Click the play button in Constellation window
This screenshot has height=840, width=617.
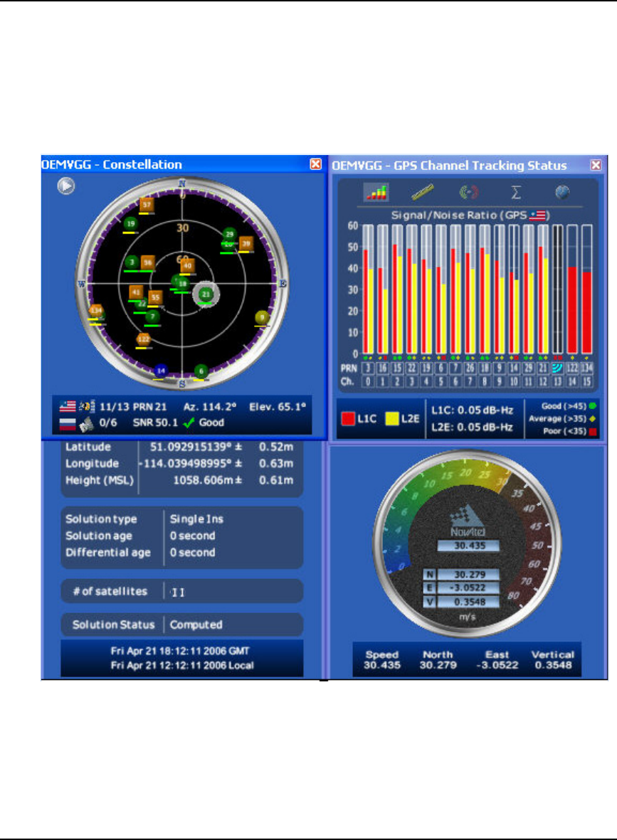(x=66, y=186)
